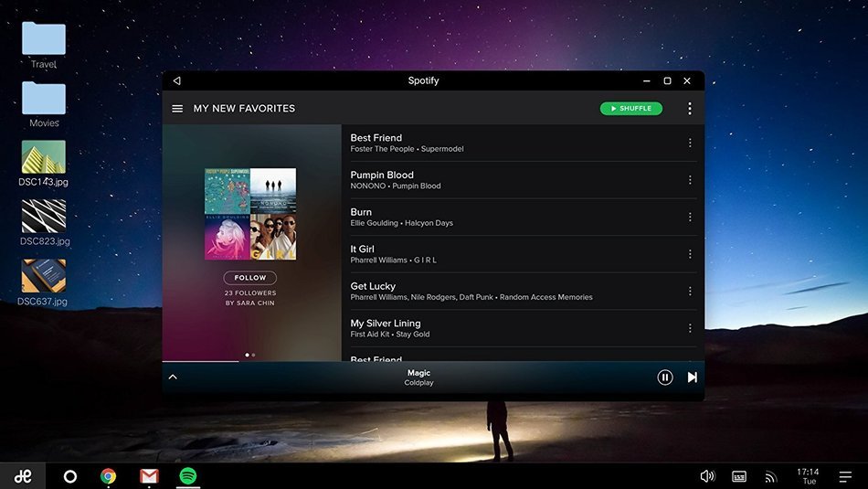Open options for the It Girl track
This screenshot has width=868, height=489.
tap(690, 254)
